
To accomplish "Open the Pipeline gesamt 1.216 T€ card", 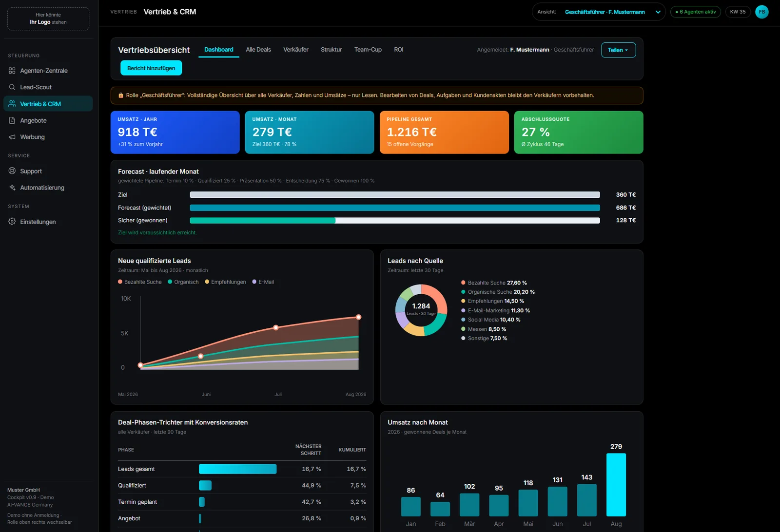I will pyautogui.click(x=444, y=133).
